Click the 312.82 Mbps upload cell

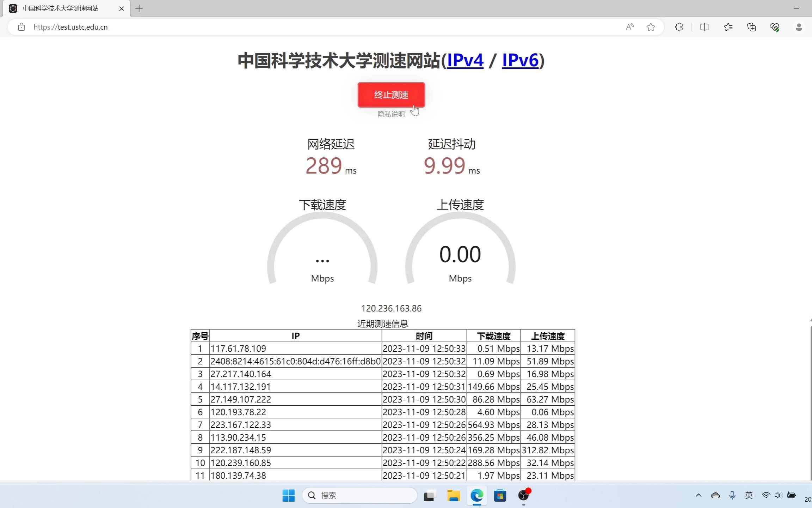[548, 450]
